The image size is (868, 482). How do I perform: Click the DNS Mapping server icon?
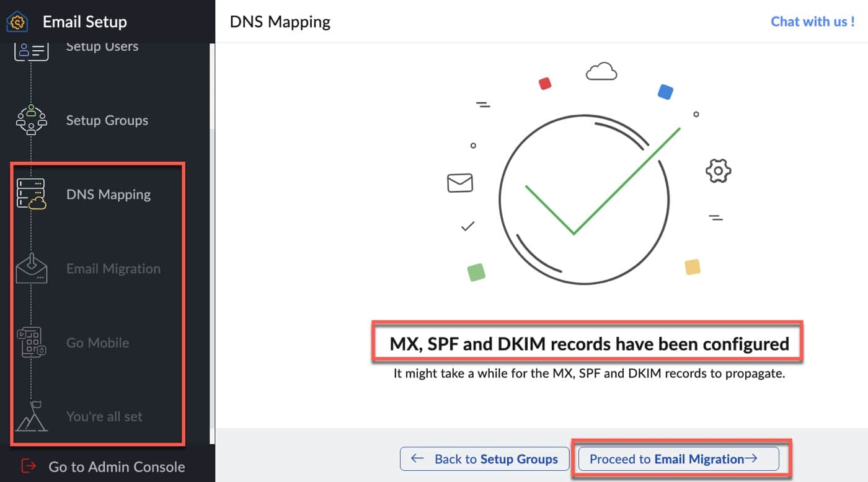(31, 194)
